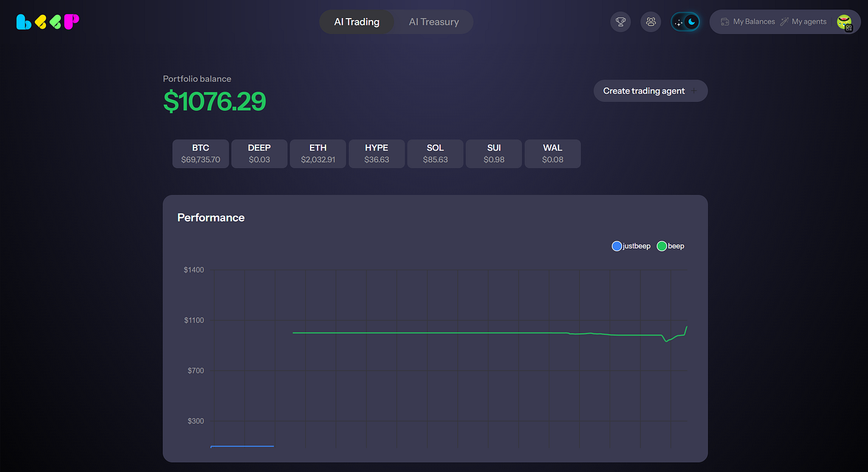Click the magic wand icon beside My agents
The width and height of the screenshot is (868, 472).
[x=784, y=22]
